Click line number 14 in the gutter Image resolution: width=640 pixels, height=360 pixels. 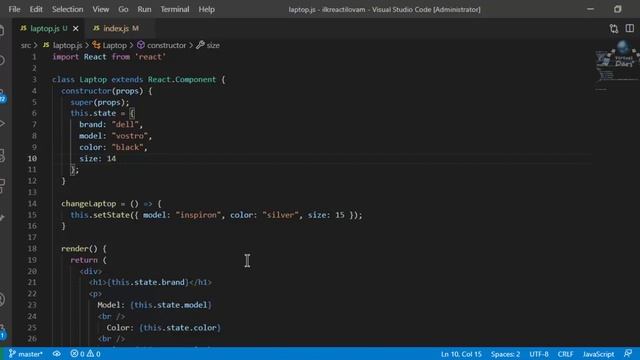pyautogui.click(x=32, y=204)
